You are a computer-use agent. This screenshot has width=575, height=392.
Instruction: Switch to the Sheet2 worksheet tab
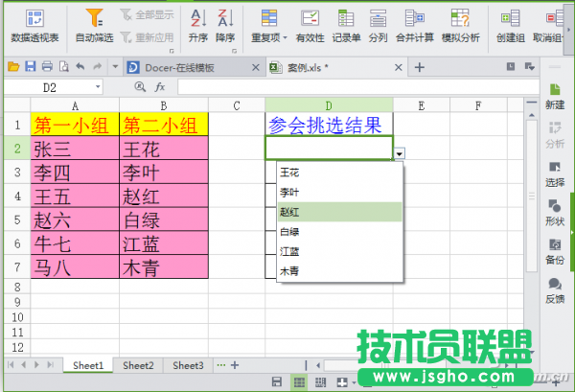[x=138, y=365]
